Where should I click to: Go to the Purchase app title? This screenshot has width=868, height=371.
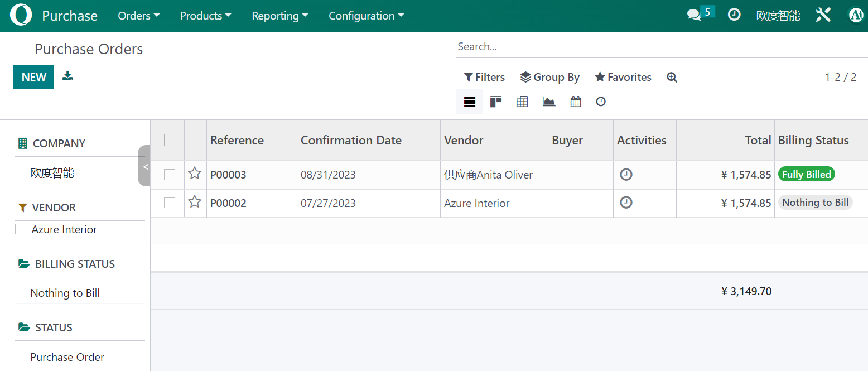[70, 16]
